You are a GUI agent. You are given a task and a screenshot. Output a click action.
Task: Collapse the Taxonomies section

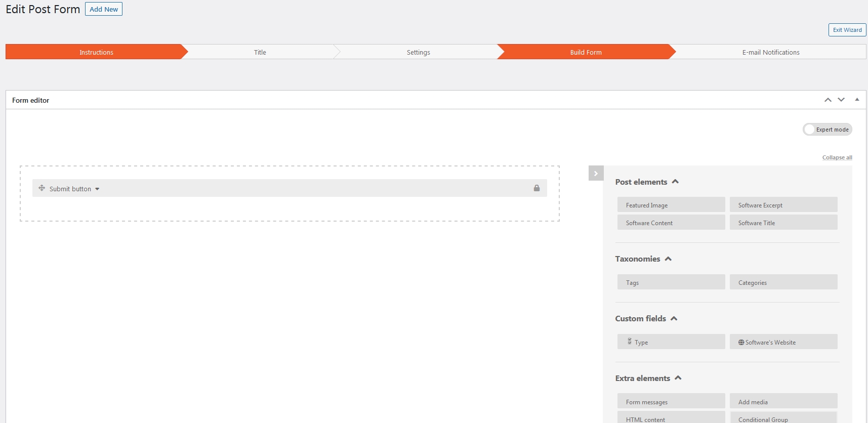click(x=668, y=259)
